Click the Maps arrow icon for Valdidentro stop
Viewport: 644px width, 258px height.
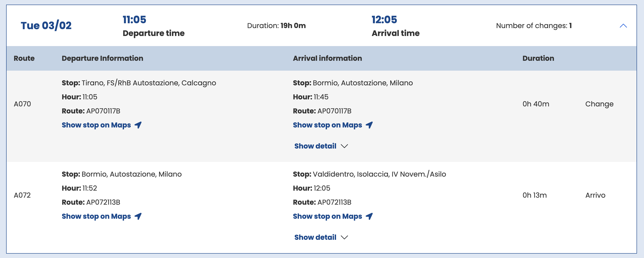[x=369, y=216]
